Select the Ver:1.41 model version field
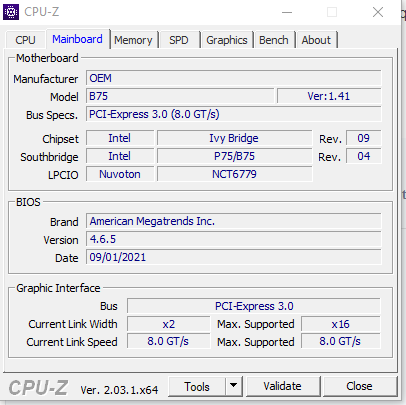The height and width of the screenshot is (405, 406). coord(329,96)
